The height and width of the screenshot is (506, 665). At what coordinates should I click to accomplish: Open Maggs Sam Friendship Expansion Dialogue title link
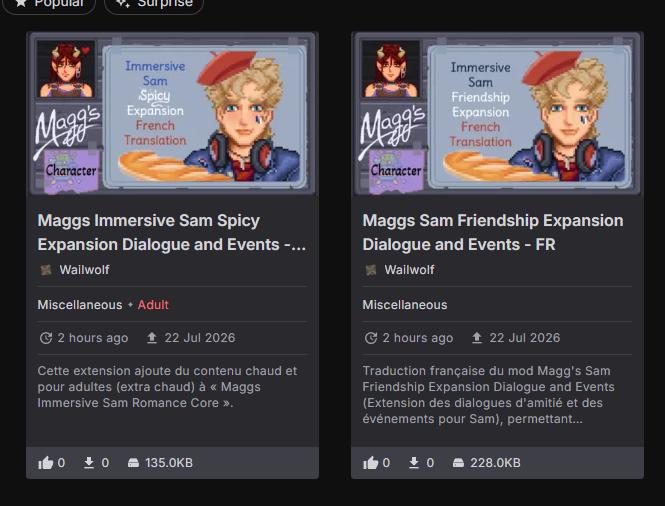[x=493, y=232]
